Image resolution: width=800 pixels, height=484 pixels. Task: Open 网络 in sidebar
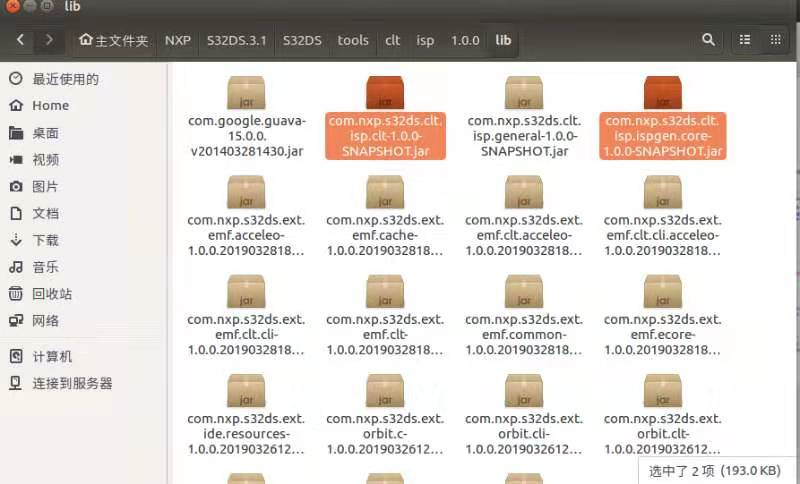click(x=34, y=321)
